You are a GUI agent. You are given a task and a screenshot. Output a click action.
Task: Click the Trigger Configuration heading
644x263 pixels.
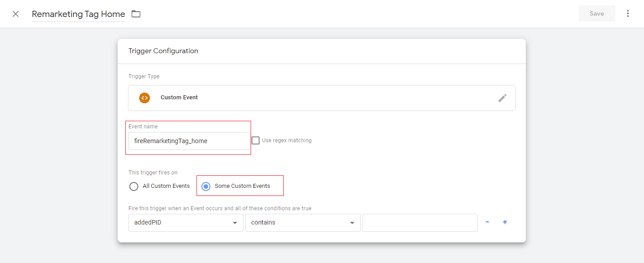163,51
